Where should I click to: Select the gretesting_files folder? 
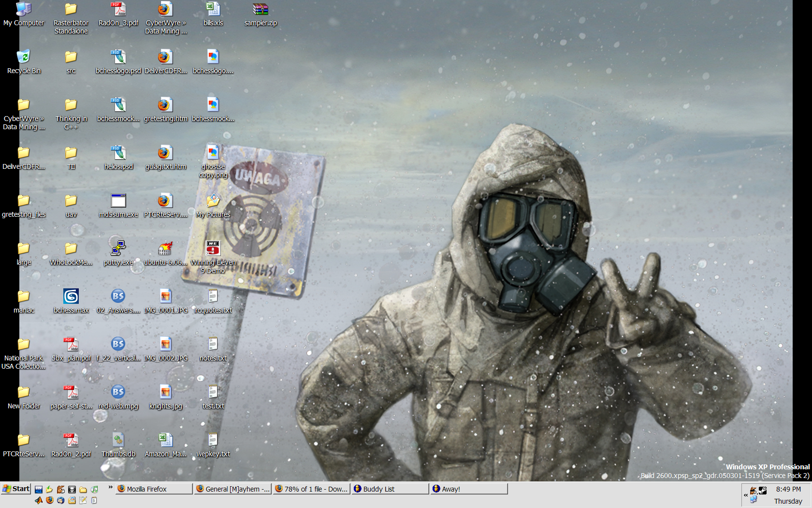click(24, 206)
